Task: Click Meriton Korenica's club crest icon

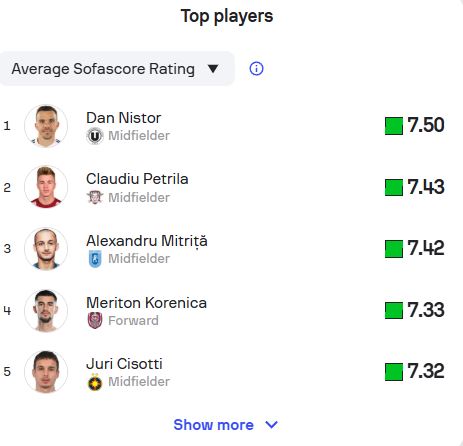Action: (95, 321)
